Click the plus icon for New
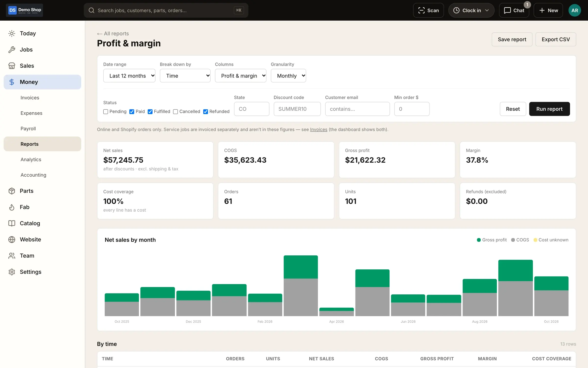Image resolution: width=588 pixels, height=368 pixels. click(x=542, y=10)
